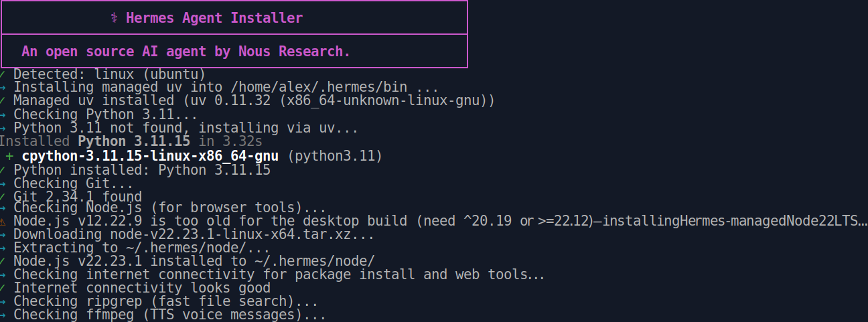Click the line "Git 2.34.1 found"
This screenshot has height=322, width=868.
pyautogui.click(x=78, y=196)
